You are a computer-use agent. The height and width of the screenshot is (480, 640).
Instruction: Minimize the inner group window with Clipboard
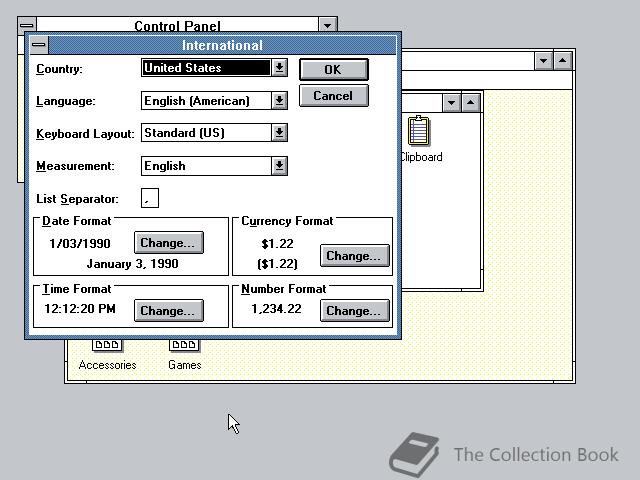coord(451,102)
